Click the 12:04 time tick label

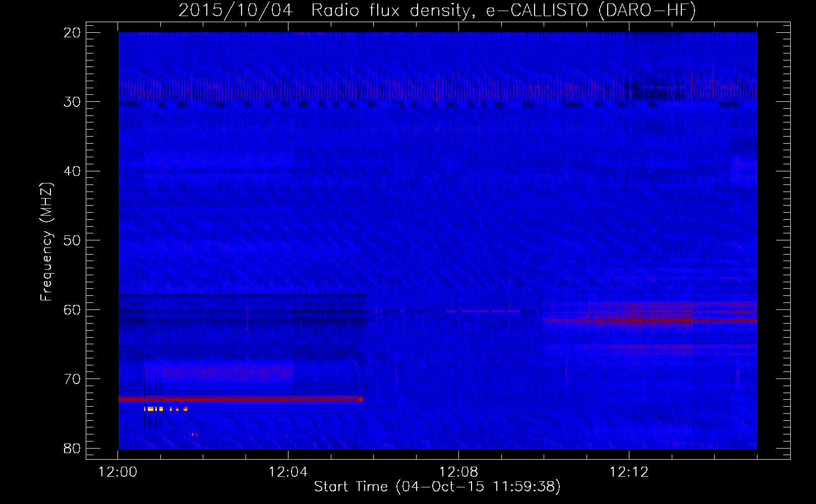click(x=288, y=472)
